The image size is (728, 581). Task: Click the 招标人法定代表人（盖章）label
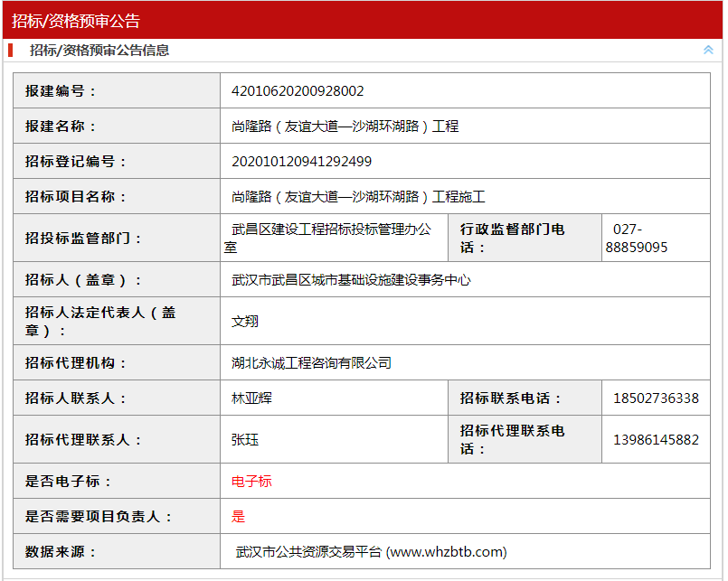click(x=100, y=321)
